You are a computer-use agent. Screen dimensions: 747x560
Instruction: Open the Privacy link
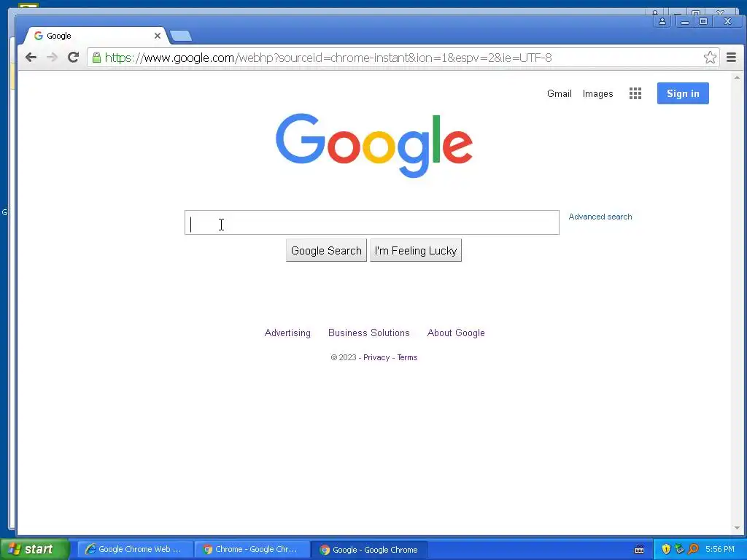[376, 357]
